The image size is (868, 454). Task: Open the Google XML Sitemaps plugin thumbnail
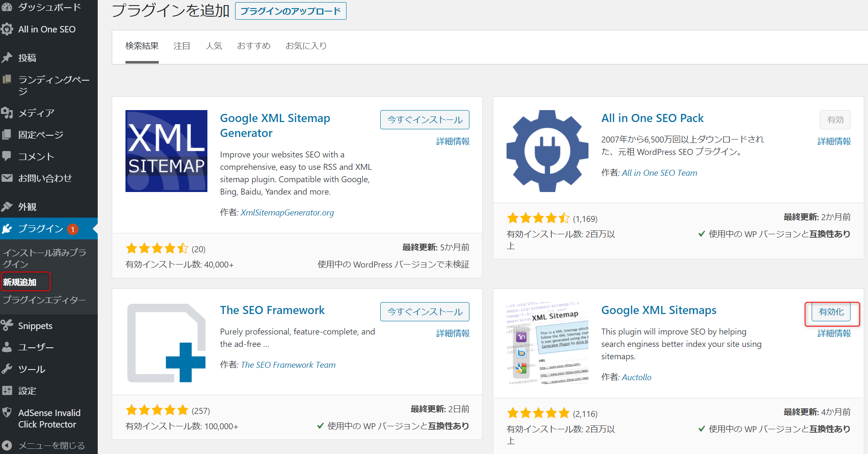tap(548, 343)
